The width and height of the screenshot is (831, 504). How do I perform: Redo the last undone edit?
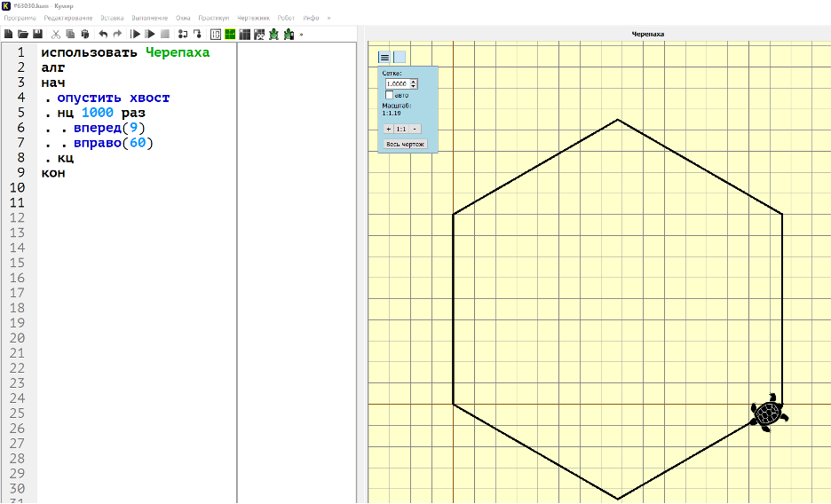tap(117, 34)
